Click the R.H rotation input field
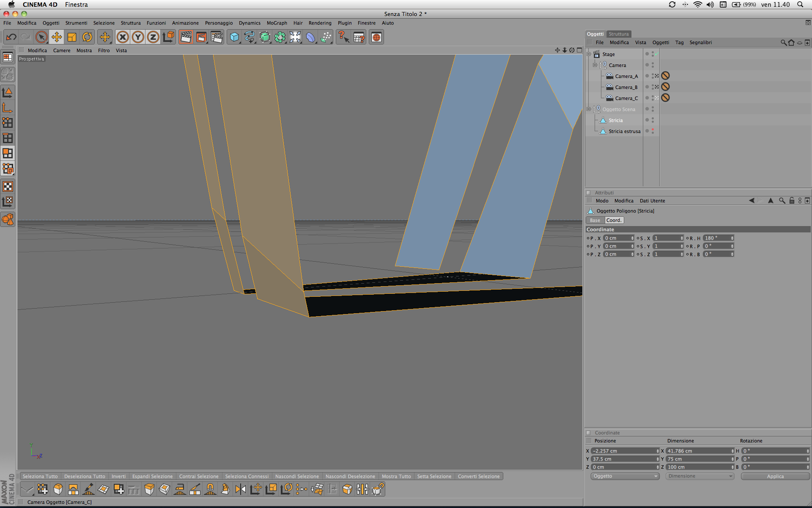Viewport: 812px width, 508px height. (716, 238)
